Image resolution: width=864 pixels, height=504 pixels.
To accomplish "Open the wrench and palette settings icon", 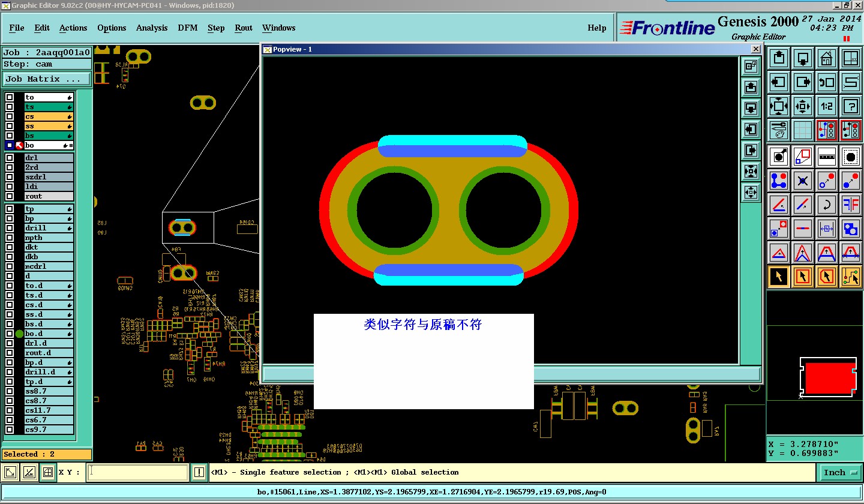I will (779, 130).
